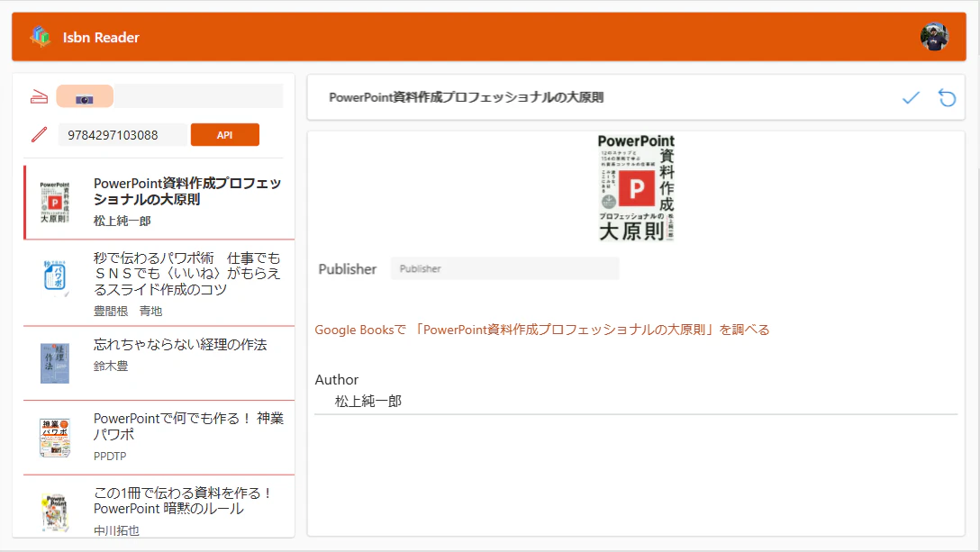This screenshot has height=552, width=980.
Task: Click the pencil edit icon beside ISBN
Action: [40, 134]
